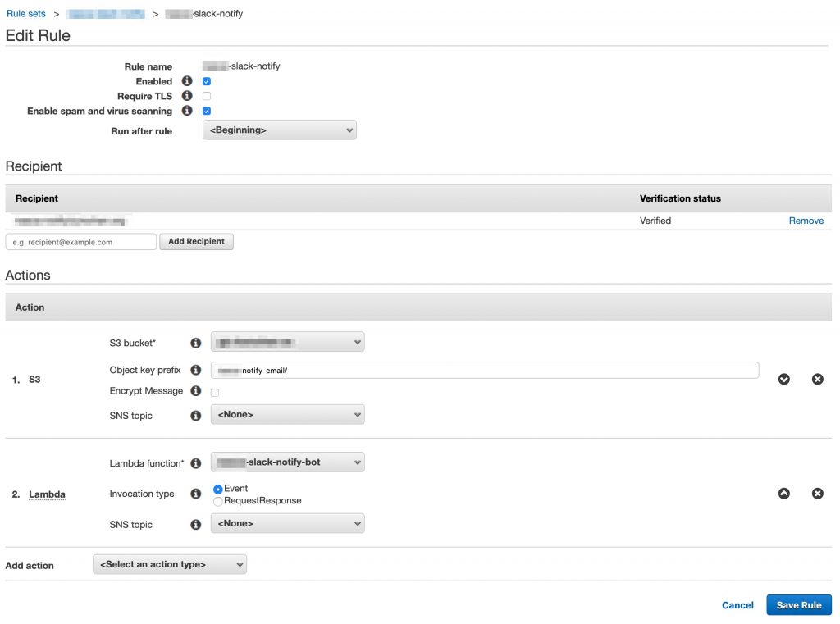View info for spam and virus scanning

tap(187, 111)
